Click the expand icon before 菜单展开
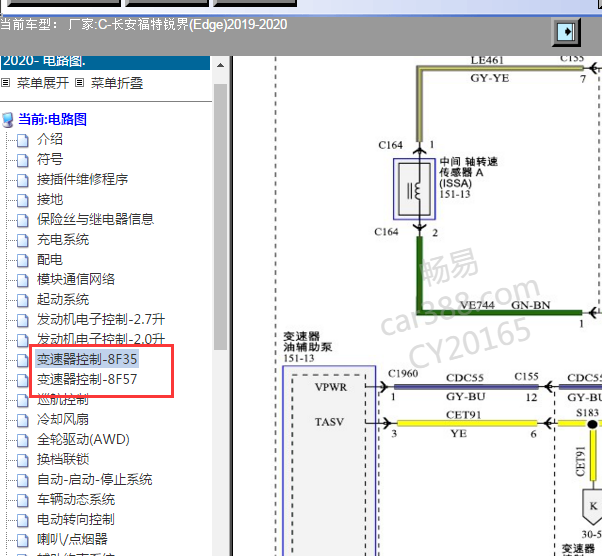Image resolution: width=602 pixels, height=556 pixels. tap(5, 83)
